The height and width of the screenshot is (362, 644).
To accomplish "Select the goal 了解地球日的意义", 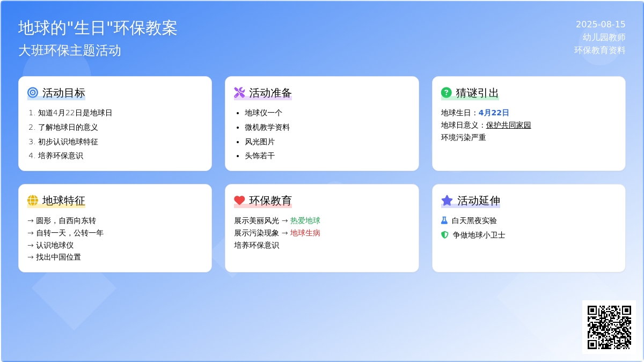I will tap(68, 127).
